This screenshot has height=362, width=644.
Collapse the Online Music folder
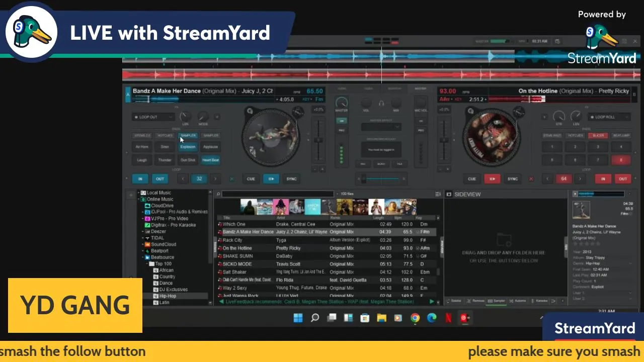(x=138, y=199)
